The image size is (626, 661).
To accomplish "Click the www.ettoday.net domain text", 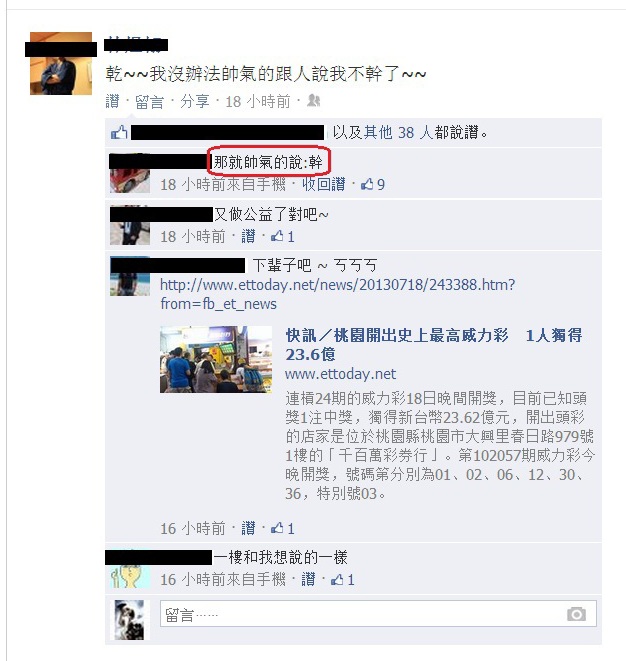I will pyautogui.click(x=341, y=374).
